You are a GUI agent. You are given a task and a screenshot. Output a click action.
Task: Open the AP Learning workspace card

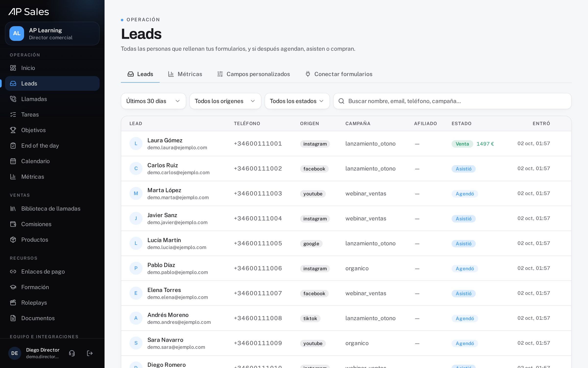(52, 34)
